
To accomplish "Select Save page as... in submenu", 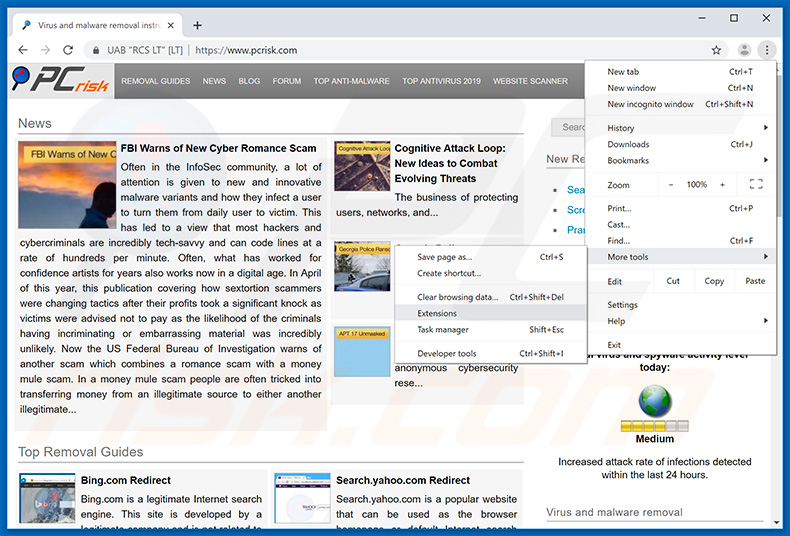I will pyautogui.click(x=490, y=257).
